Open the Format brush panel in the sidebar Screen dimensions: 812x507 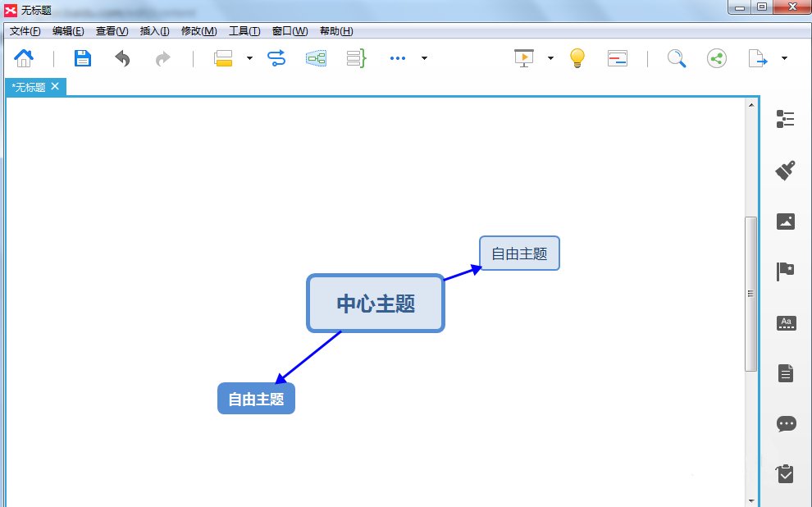(786, 169)
